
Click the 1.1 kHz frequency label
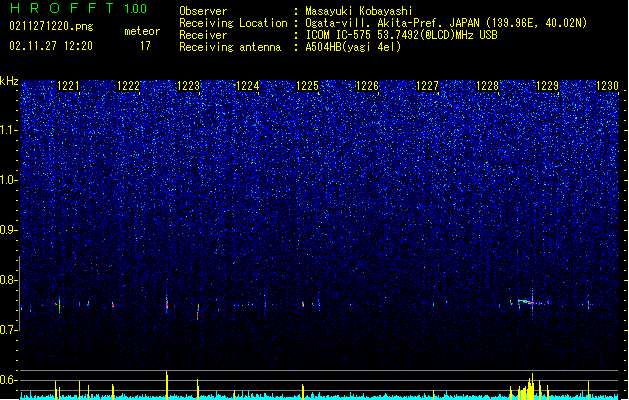click(x=8, y=130)
